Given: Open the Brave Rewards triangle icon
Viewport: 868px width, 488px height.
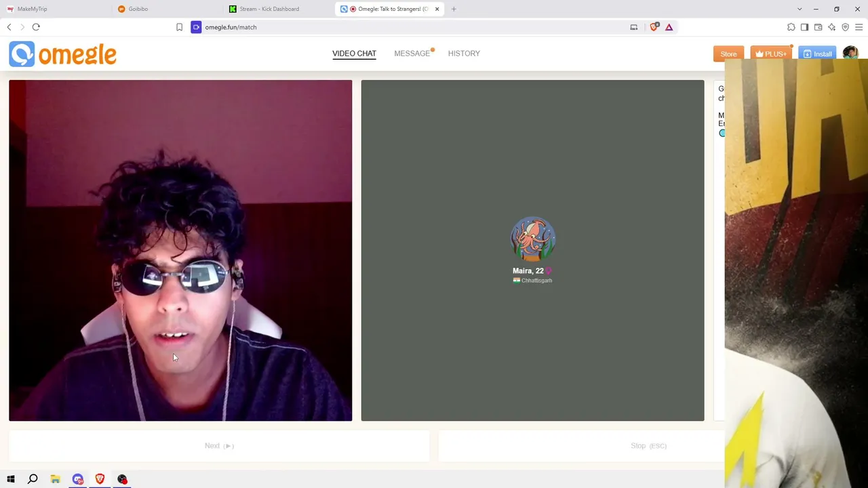Looking at the screenshot, I should click(669, 27).
